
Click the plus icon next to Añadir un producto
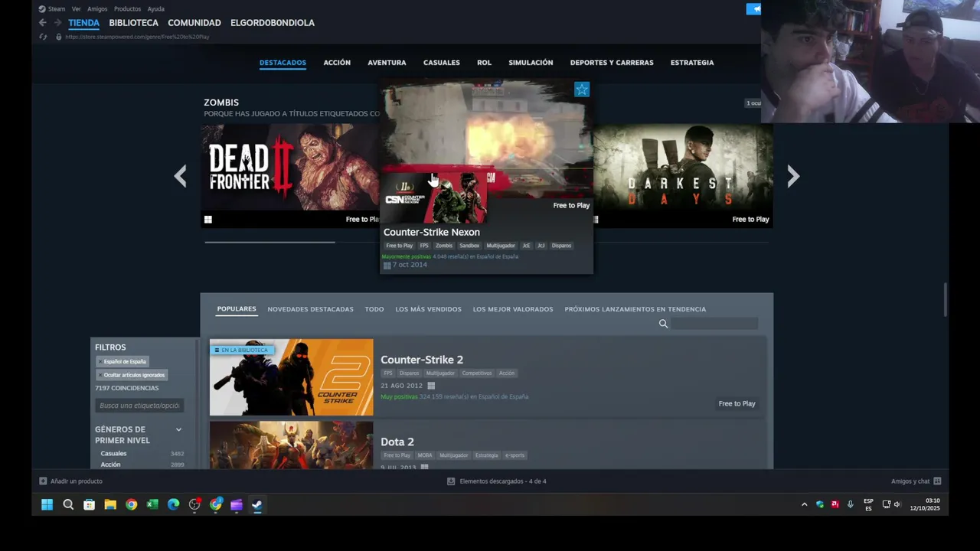43,481
